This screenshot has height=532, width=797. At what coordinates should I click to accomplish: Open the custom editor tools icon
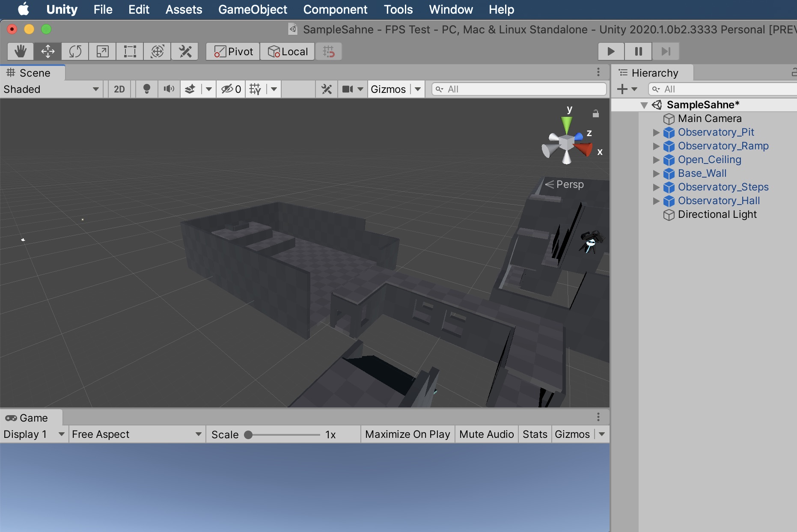184,51
